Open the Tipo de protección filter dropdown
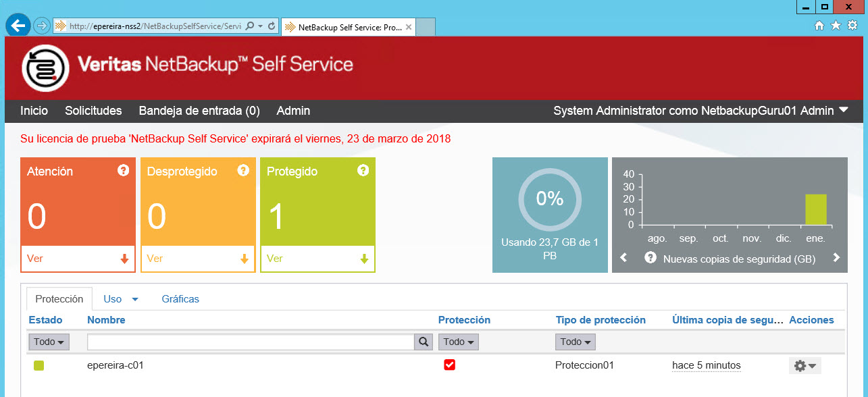Image resolution: width=868 pixels, height=397 pixels. [576, 342]
